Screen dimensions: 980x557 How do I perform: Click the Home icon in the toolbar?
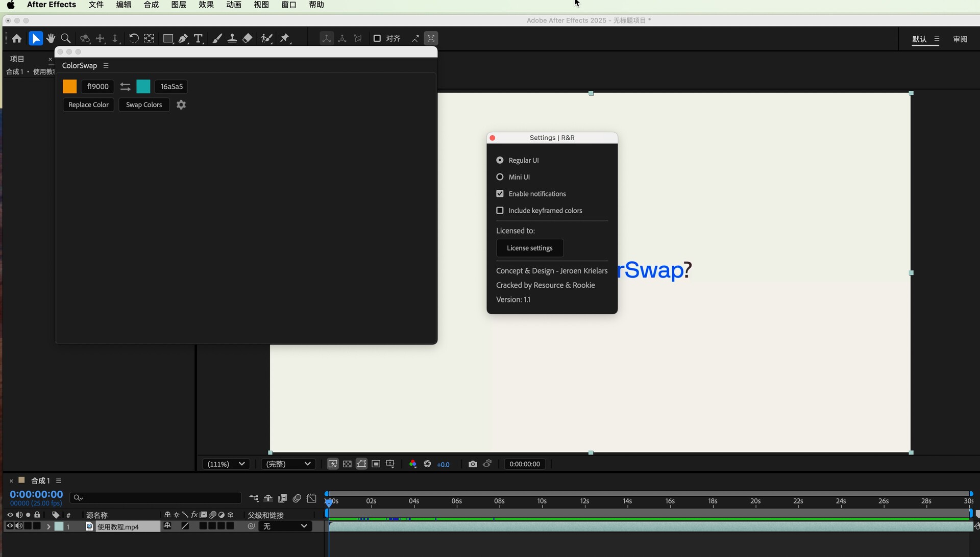(16, 39)
